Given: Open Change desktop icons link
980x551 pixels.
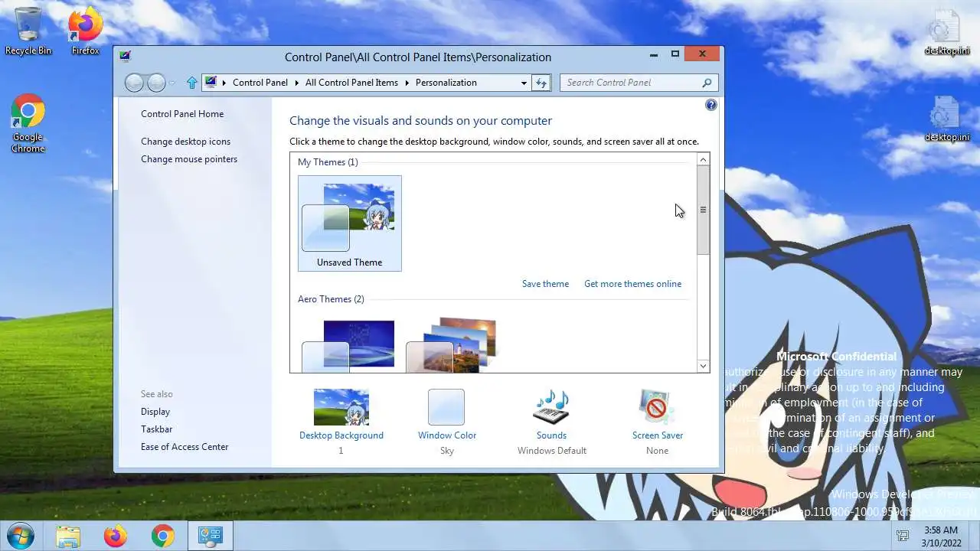Looking at the screenshot, I should (x=185, y=142).
